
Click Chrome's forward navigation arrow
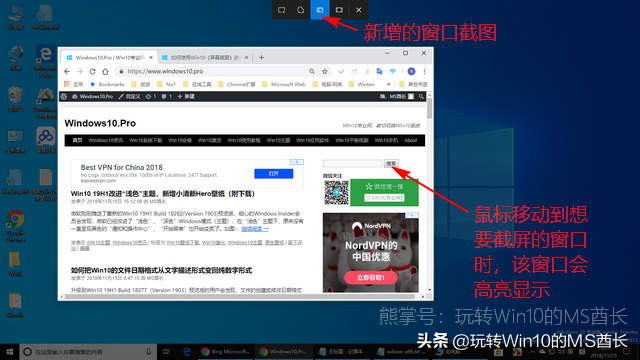tap(80, 71)
